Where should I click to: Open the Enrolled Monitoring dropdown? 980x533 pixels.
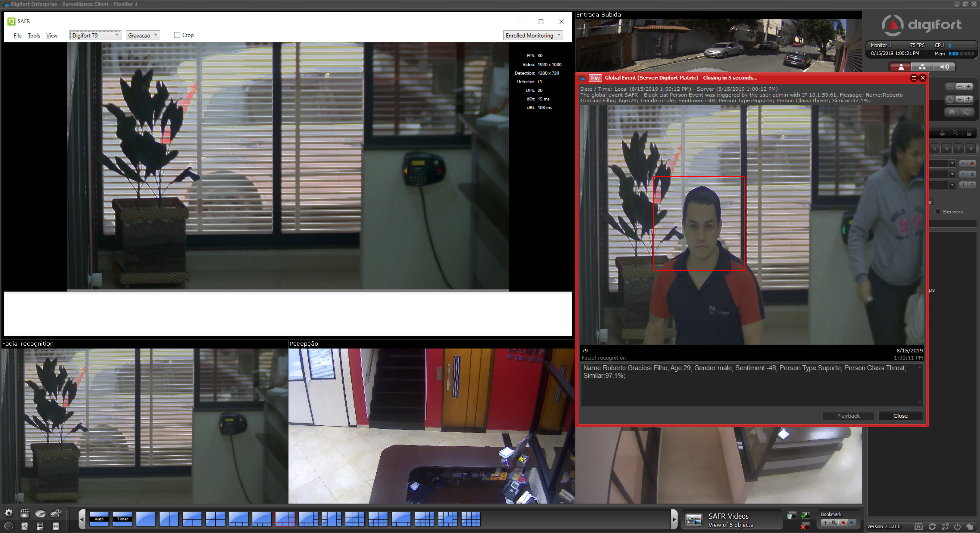[x=533, y=35]
